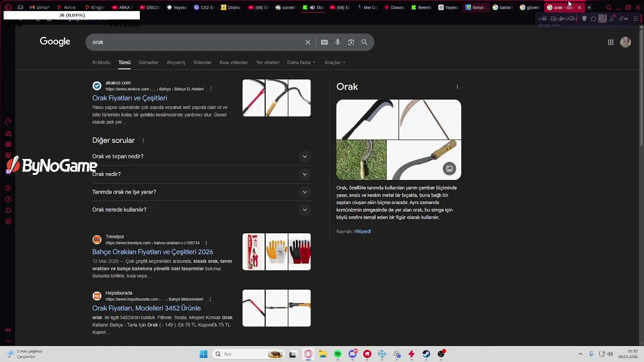This screenshot has height=362, width=644.
Task: Show hidden system tray icons chevron
Action: (x=580, y=354)
